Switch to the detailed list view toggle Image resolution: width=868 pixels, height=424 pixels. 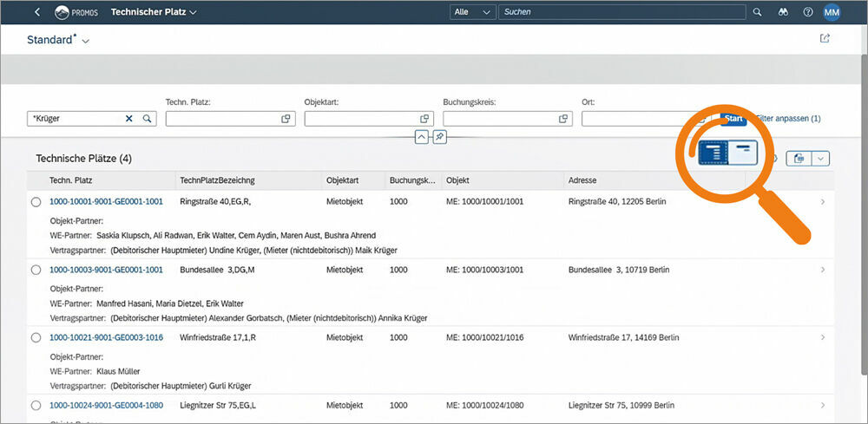pyautogui.click(x=713, y=153)
